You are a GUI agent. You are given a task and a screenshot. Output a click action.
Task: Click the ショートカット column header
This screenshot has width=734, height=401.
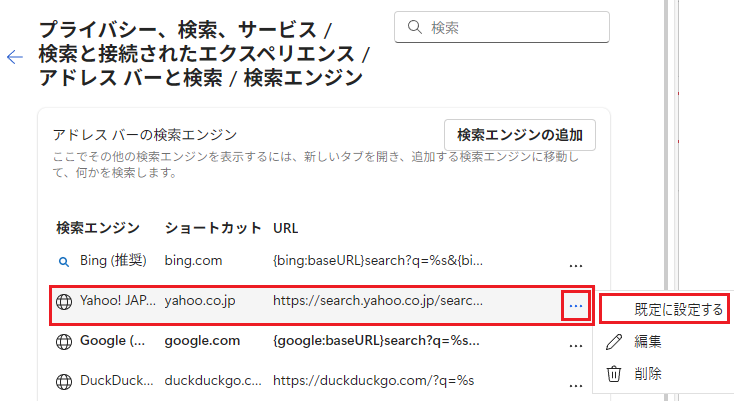click(x=213, y=228)
